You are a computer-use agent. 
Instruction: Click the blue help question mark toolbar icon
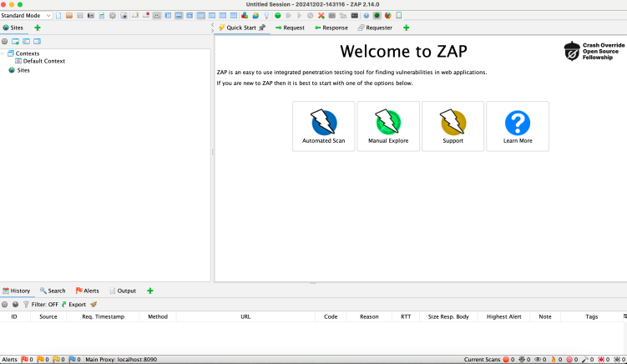coord(366,16)
